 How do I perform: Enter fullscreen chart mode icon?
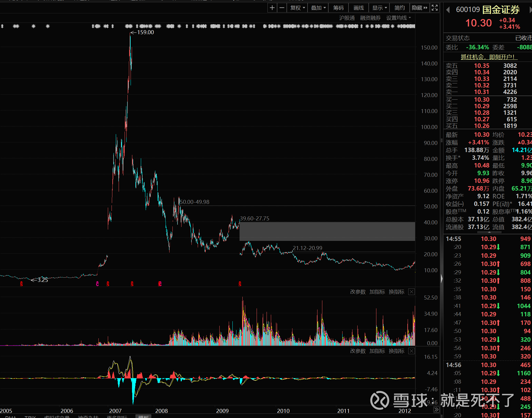[x=435, y=8]
